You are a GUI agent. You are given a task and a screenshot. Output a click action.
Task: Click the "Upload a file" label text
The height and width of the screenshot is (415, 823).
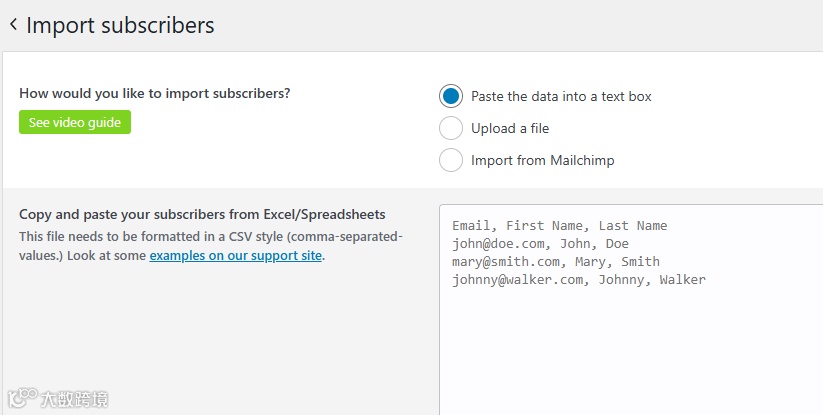pyautogui.click(x=510, y=128)
